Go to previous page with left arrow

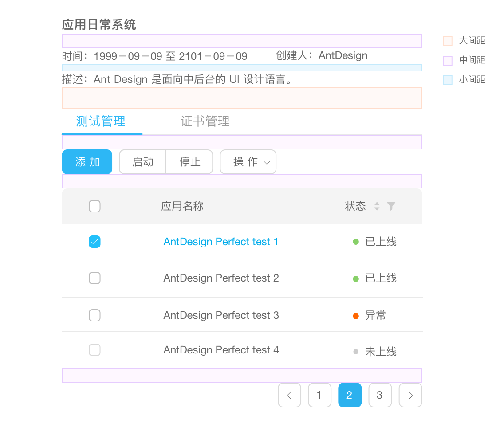click(x=289, y=395)
